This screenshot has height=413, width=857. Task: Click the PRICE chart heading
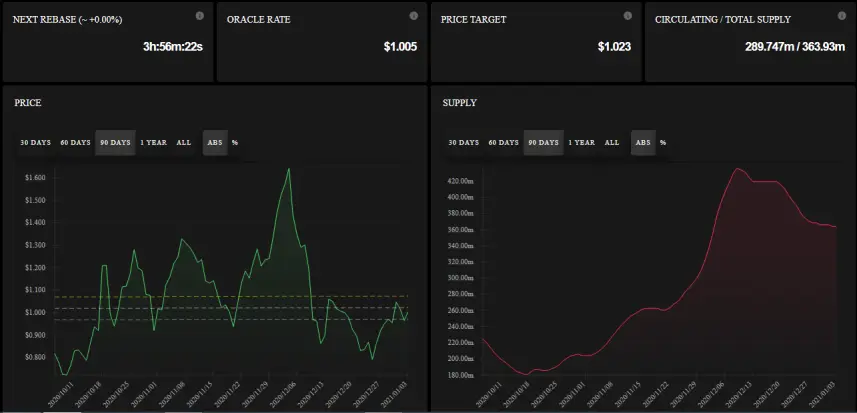click(28, 103)
